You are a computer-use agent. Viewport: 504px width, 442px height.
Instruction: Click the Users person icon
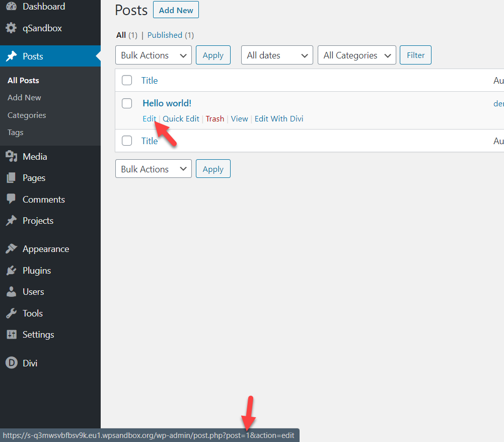(11, 292)
